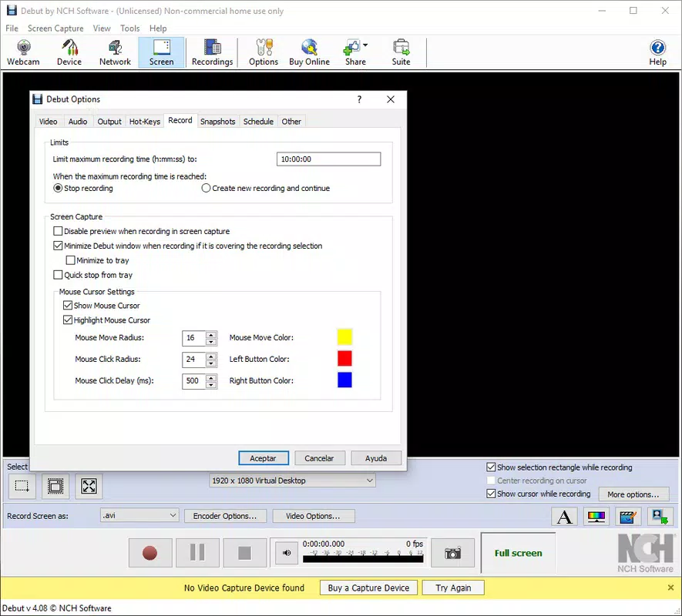Increase Mouse Move Radius with up arrow
Image resolution: width=682 pixels, height=616 pixels.
[211, 334]
